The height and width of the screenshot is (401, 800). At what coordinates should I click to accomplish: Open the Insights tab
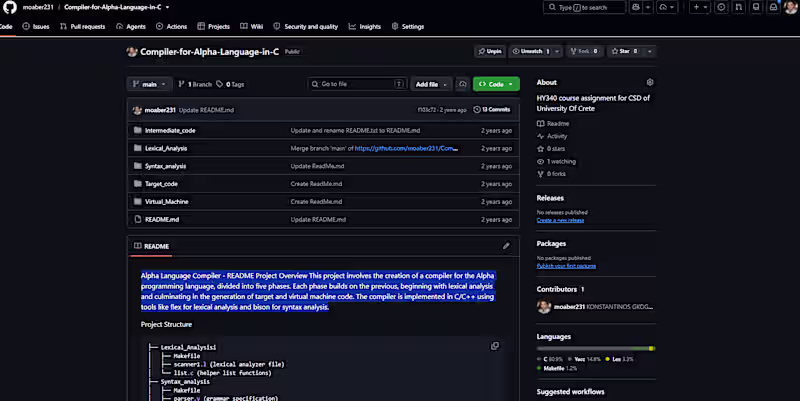(365, 27)
